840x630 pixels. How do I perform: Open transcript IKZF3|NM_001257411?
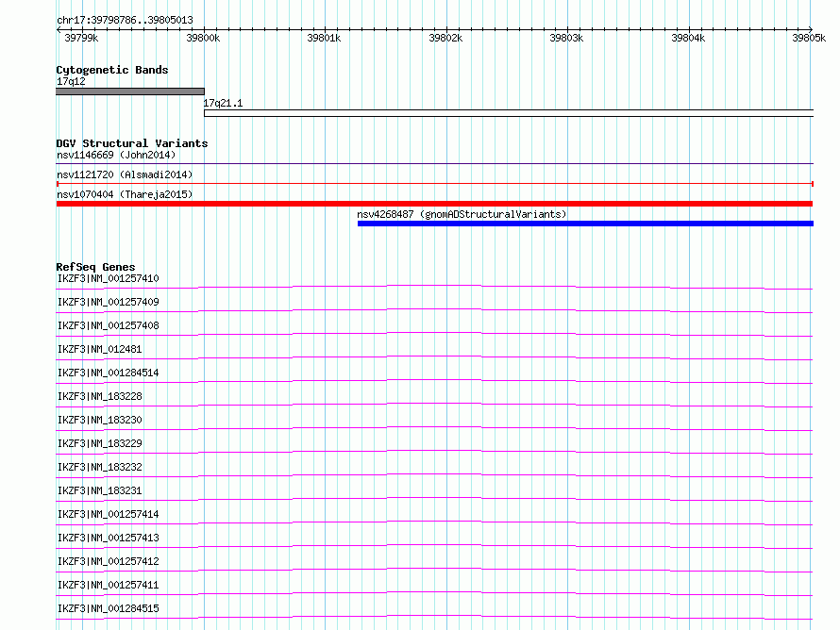[109, 585]
